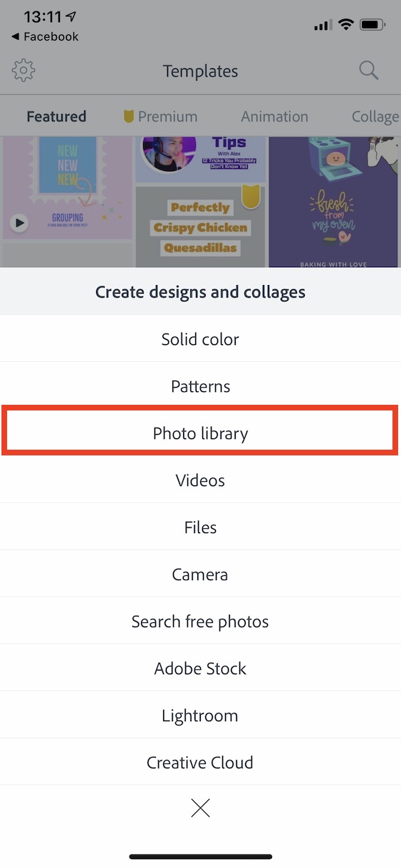
Task: Tap the yellow premium badge on Quesadillas template
Action: click(251, 196)
